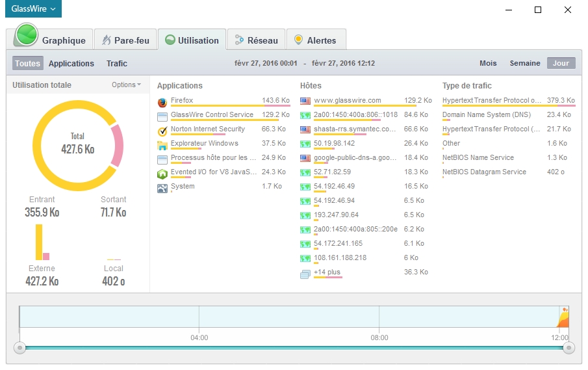The image size is (588, 370).
Task: Click the 193.247.90.64 host icon
Action: click(x=305, y=215)
